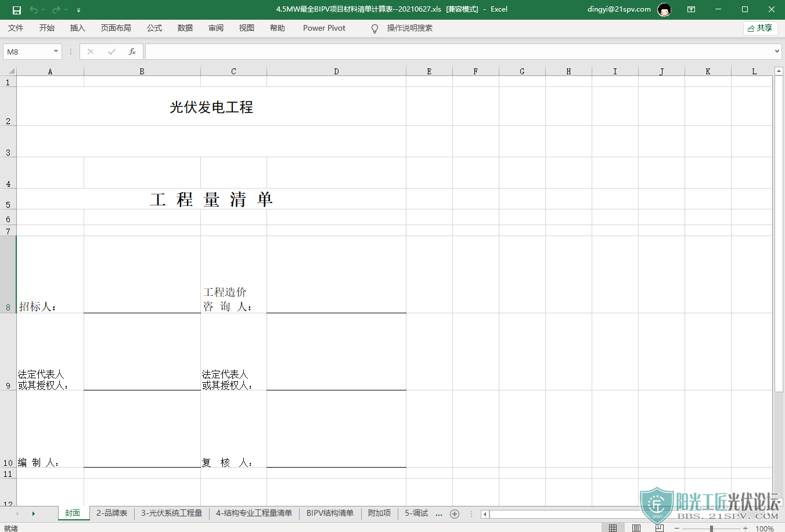Viewport: 785px width, 532px height.
Task: Open the 帮助 ribbon tab
Action: point(278,28)
